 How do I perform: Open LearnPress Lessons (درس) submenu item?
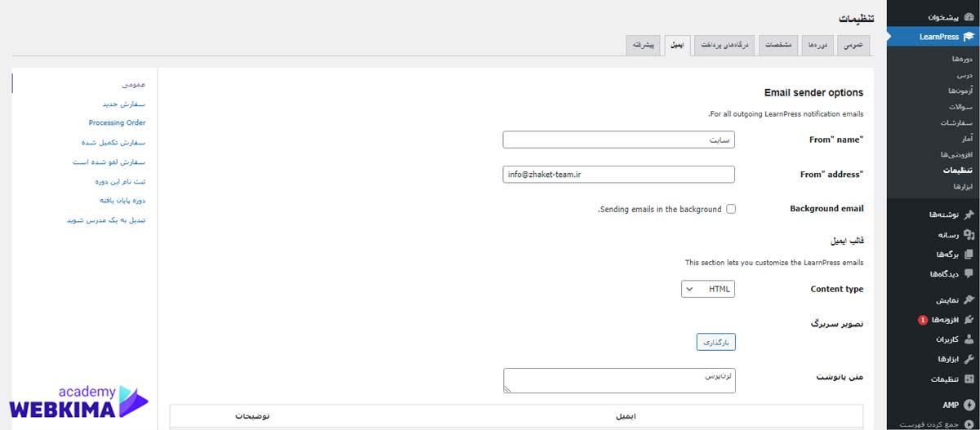965,75
